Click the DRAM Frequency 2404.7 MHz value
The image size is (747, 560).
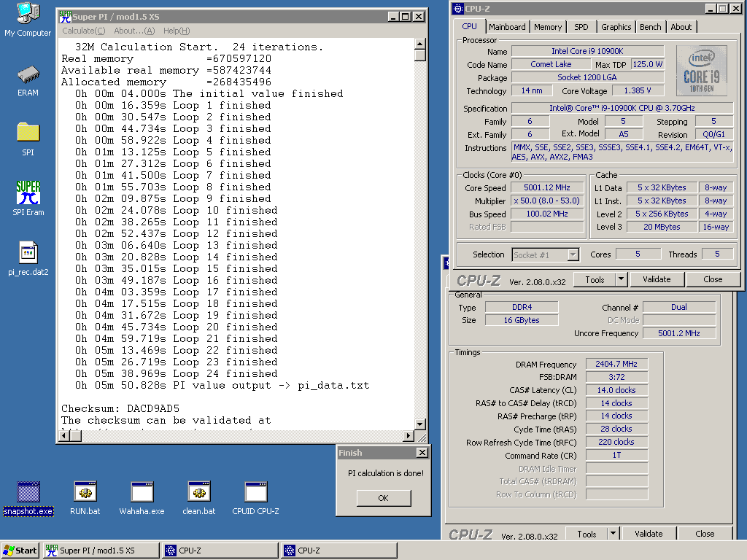[x=616, y=364]
